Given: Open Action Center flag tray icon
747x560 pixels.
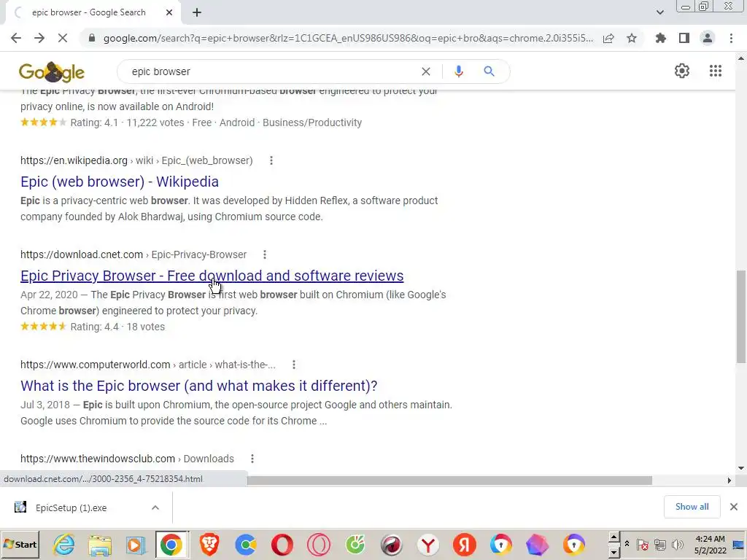Looking at the screenshot, I should (642, 544).
